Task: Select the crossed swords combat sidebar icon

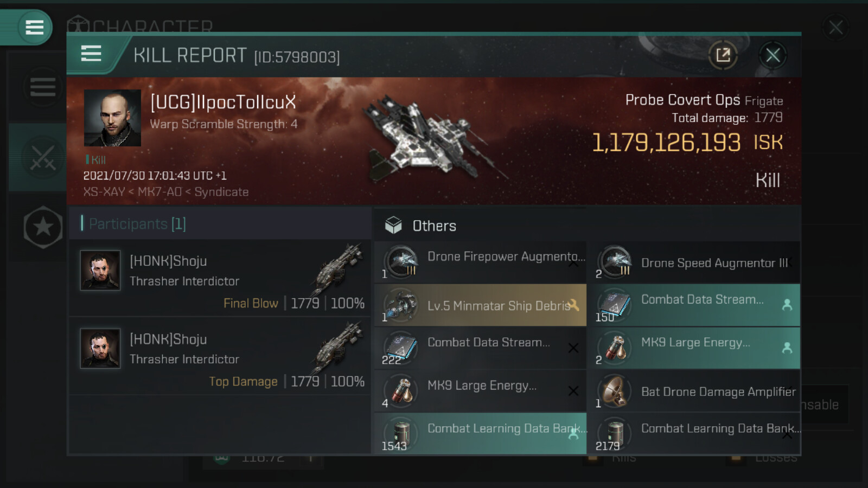Action: click(x=42, y=158)
